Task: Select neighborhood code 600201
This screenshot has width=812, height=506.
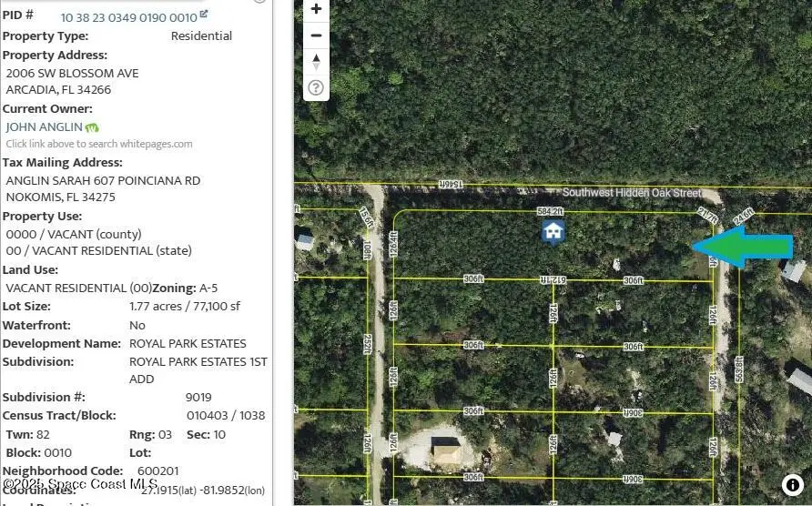Action: tap(158, 471)
